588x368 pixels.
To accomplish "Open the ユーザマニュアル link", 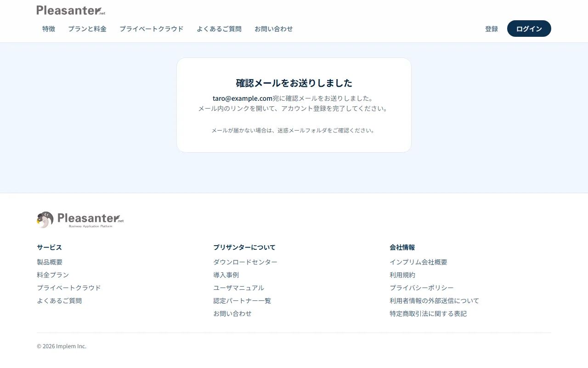I will click(x=239, y=288).
